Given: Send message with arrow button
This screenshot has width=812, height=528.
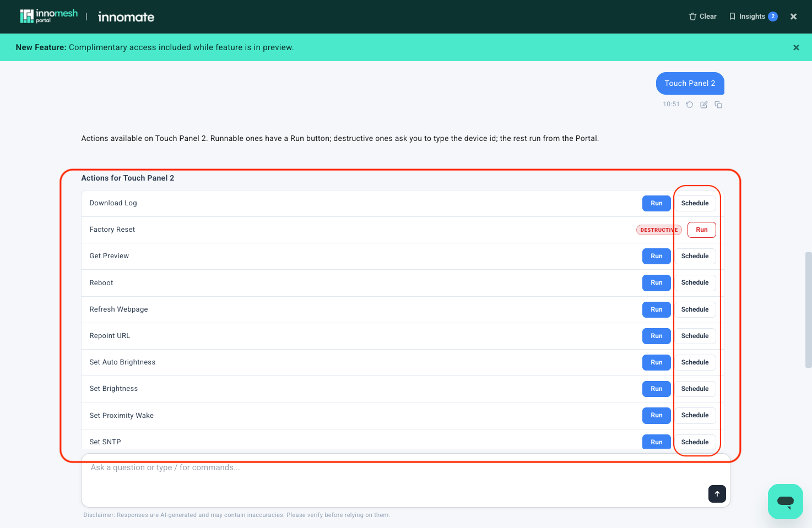Looking at the screenshot, I should coord(717,494).
